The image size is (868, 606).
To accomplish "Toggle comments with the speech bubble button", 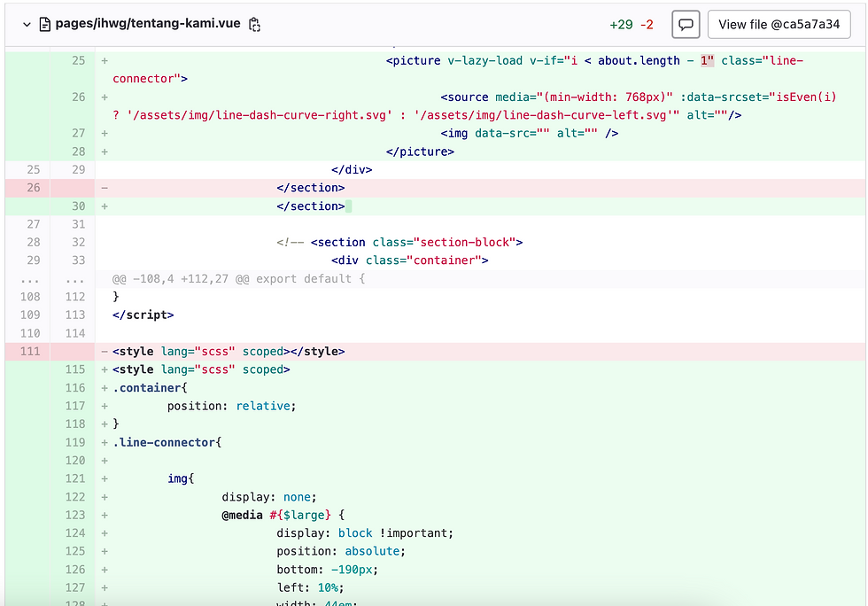I will [686, 25].
